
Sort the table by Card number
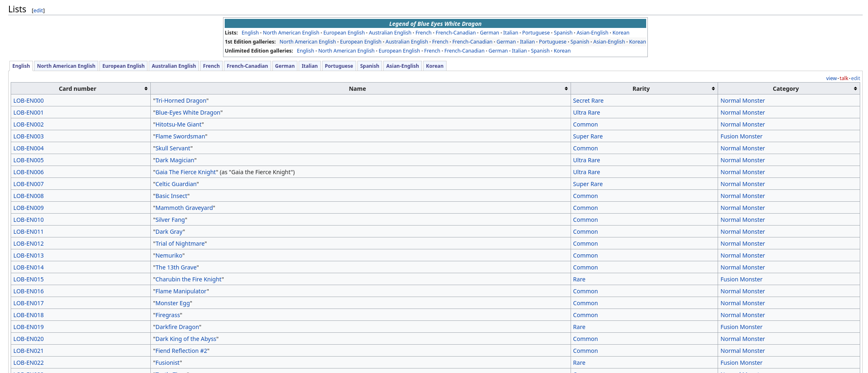click(146, 88)
